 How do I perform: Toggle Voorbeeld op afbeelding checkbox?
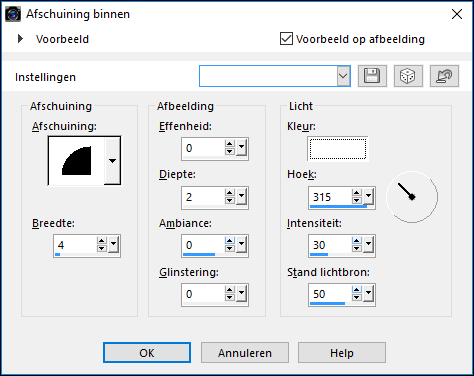click(286, 39)
